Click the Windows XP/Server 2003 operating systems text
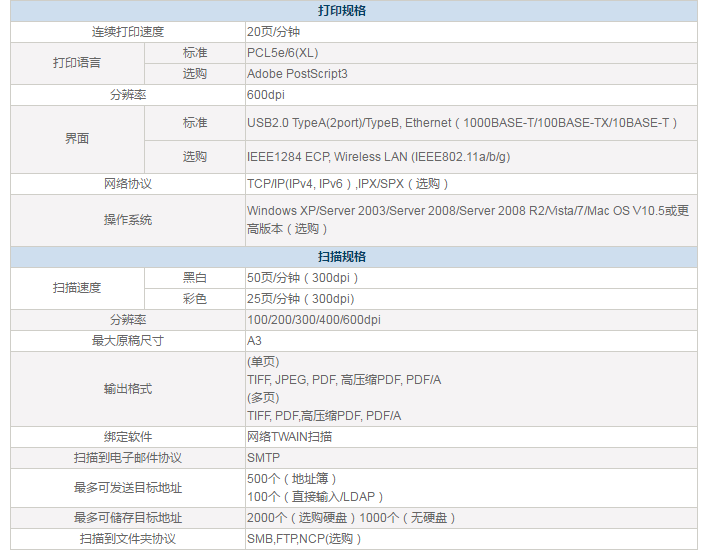This screenshot has width=706, height=550. pyautogui.click(x=468, y=220)
